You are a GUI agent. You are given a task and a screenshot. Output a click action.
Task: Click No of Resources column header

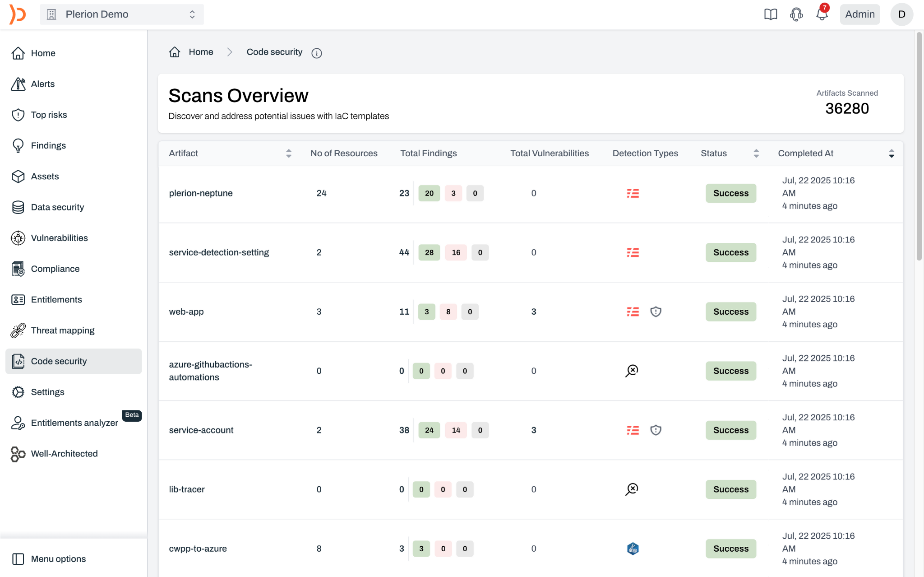pos(344,154)
